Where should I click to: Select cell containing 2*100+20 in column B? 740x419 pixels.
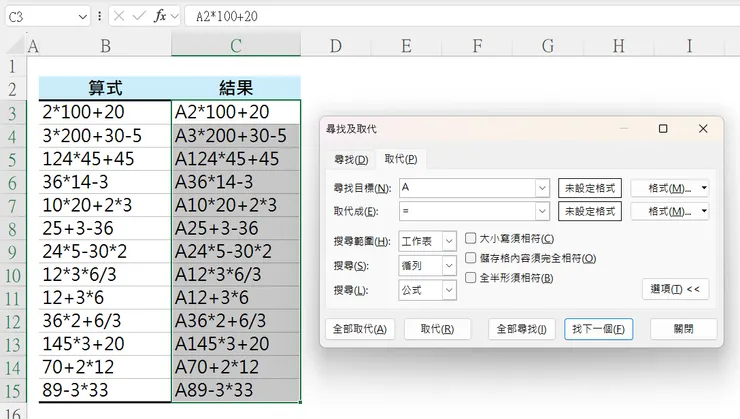pyautogui.click(x=105, y=112)
